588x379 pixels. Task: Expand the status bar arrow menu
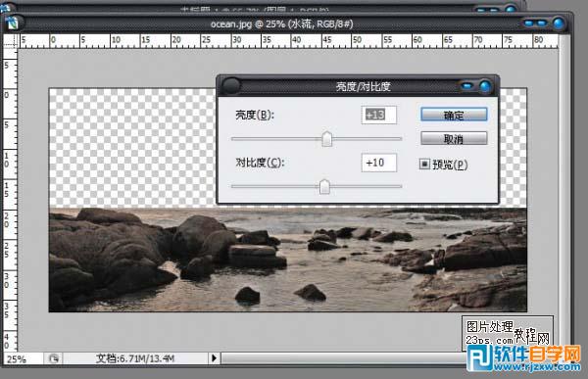pos(214,358)
